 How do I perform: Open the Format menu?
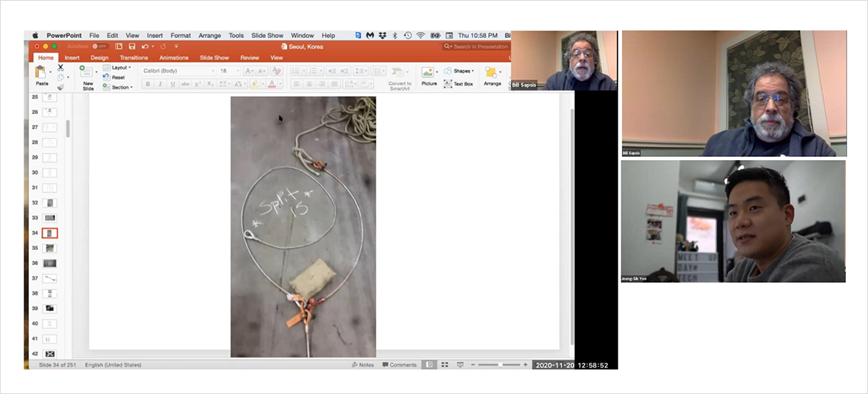[x=180, y=36]
